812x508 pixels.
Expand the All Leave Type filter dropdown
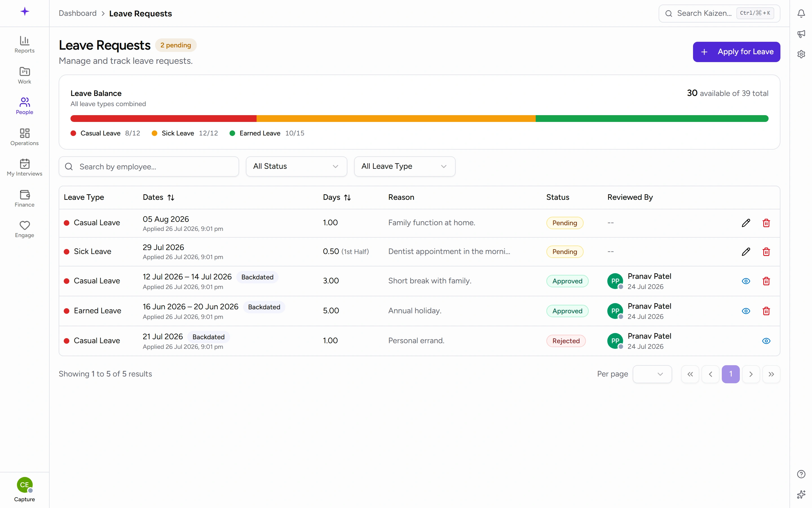(x=404, y=166)
